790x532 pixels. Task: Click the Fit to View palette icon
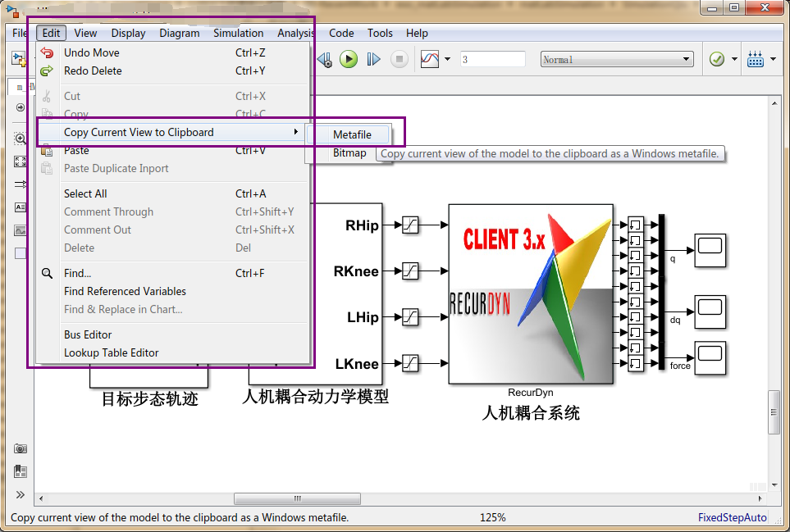coord(21,161)
